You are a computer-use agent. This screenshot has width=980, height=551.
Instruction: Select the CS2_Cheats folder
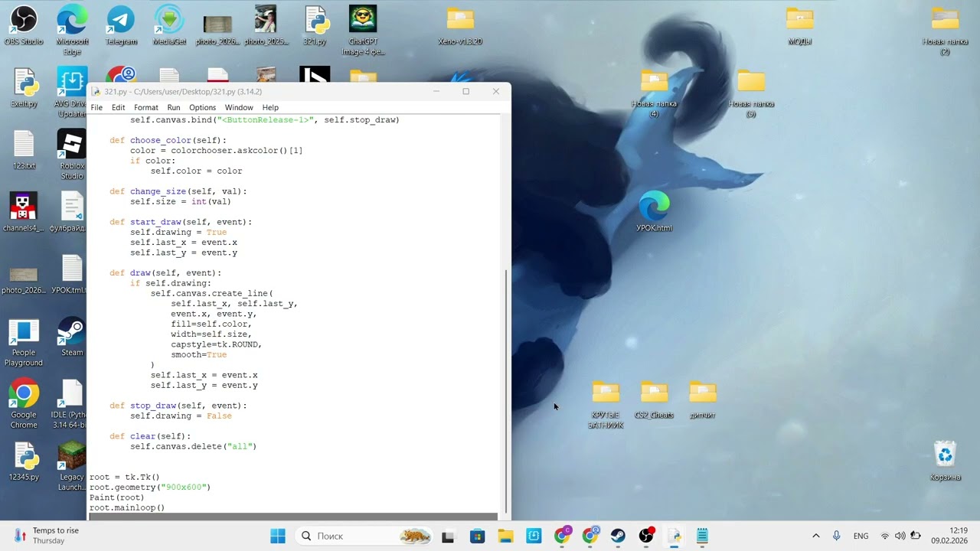[654, 399]
